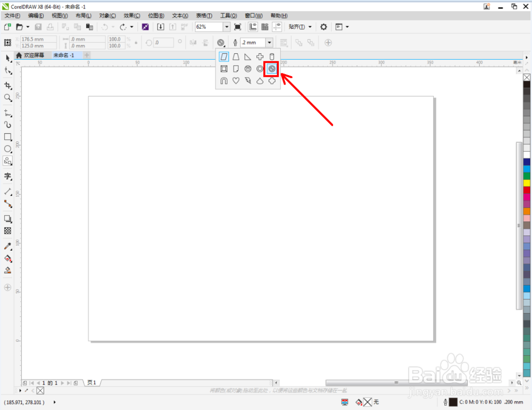Expand the Open file dropdown arrow
Screen dimensions: 532x410
[x=28, y=27]
